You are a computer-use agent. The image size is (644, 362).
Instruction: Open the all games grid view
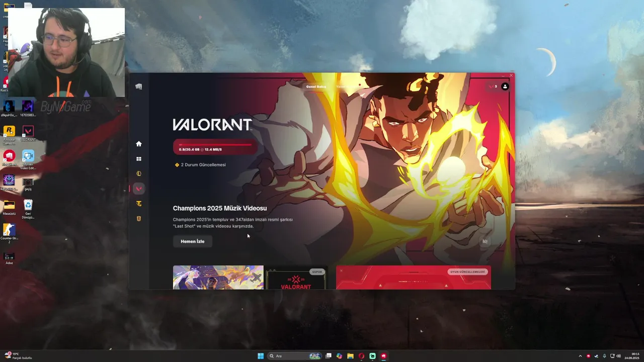click(139, 159)
